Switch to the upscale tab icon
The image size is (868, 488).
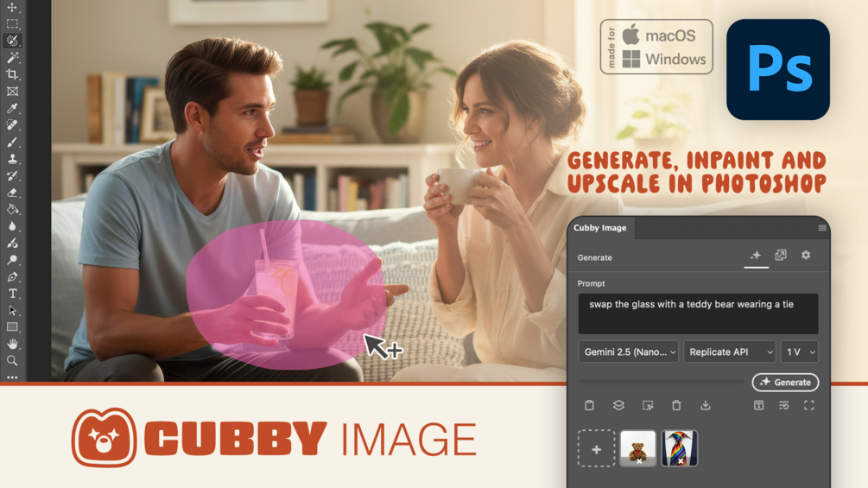pos(781,255)
